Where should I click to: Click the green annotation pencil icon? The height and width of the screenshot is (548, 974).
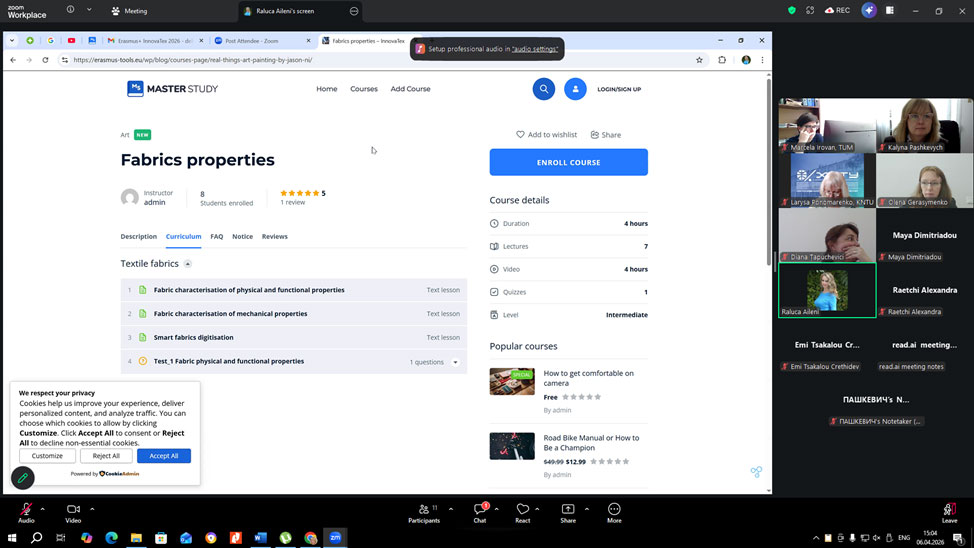click(22, 478)
